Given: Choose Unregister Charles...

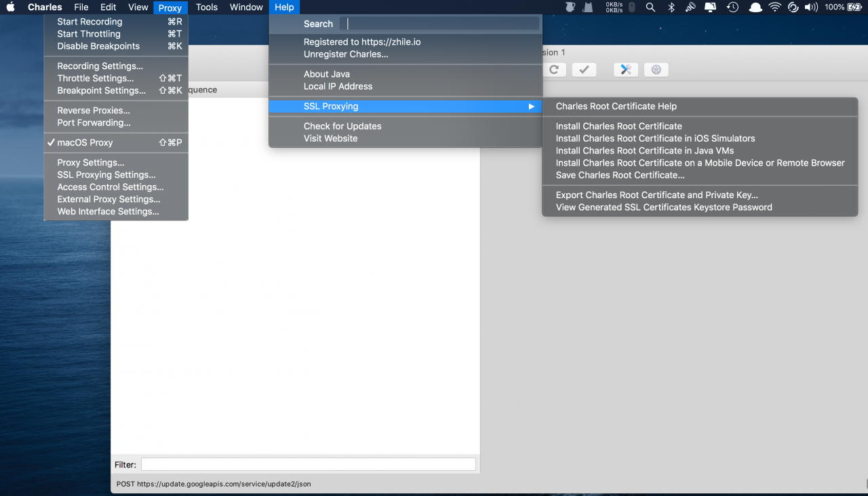Looking at the screenshot, I should pyautogui.click(x=406, y=54).
